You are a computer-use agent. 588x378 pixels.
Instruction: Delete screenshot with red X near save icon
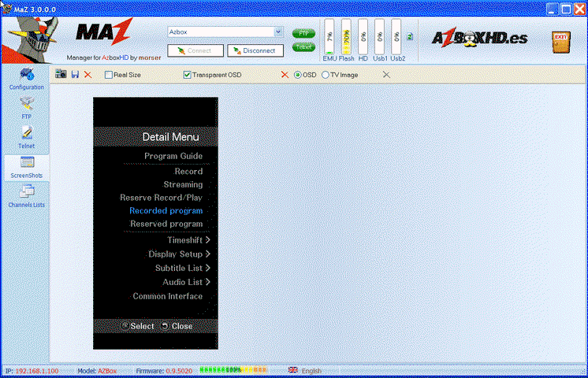(87, 75)
